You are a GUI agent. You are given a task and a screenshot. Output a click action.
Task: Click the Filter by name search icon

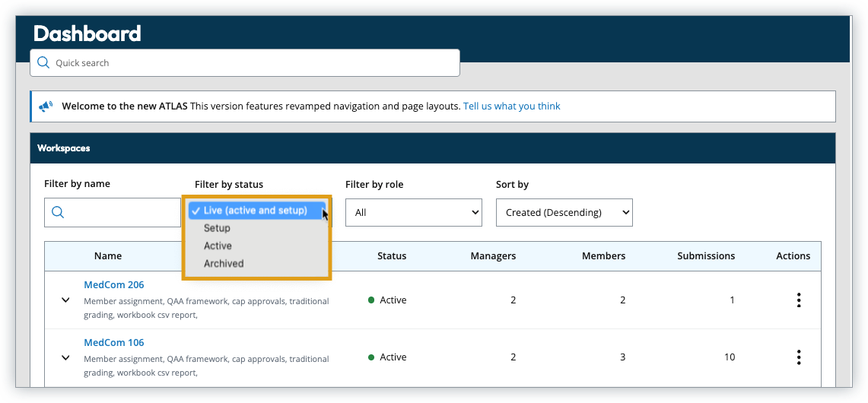(x=58, y=213)
